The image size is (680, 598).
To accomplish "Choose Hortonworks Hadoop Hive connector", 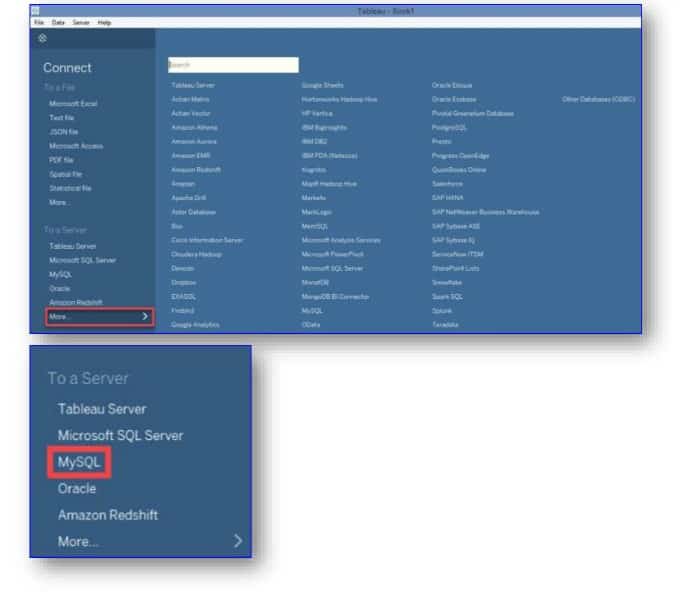I will pos(340,99).
